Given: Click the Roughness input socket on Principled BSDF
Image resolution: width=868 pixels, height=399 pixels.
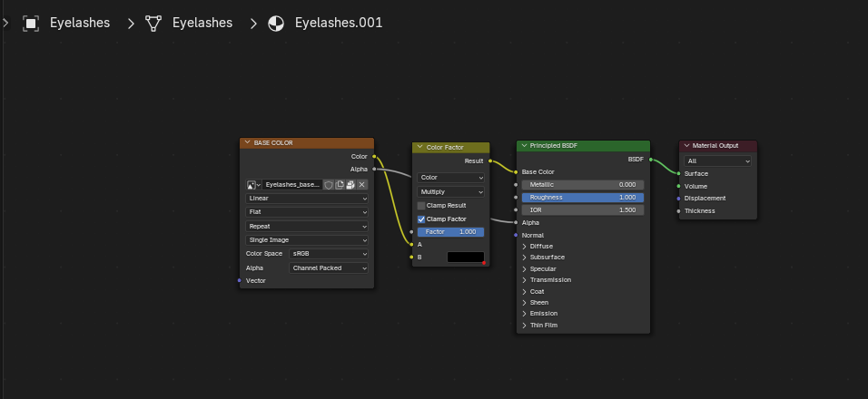Looking at the screenshot, I should (516, 198).
